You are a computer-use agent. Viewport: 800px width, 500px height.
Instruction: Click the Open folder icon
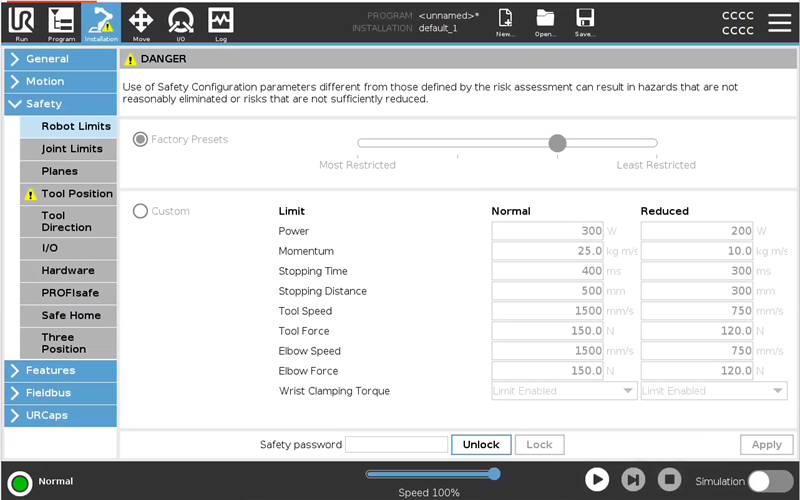pyautogui.click(x=545, y=21)
